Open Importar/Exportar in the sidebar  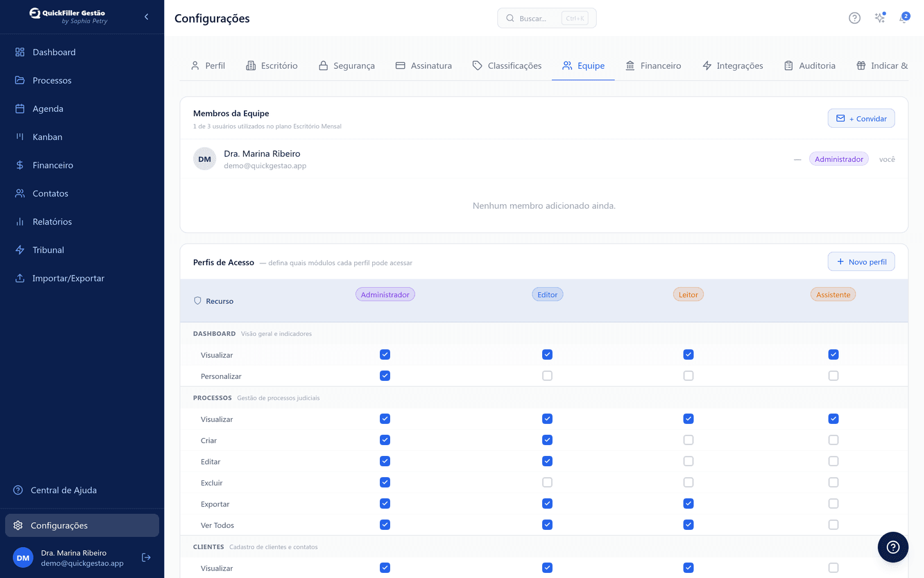[82, 278]
